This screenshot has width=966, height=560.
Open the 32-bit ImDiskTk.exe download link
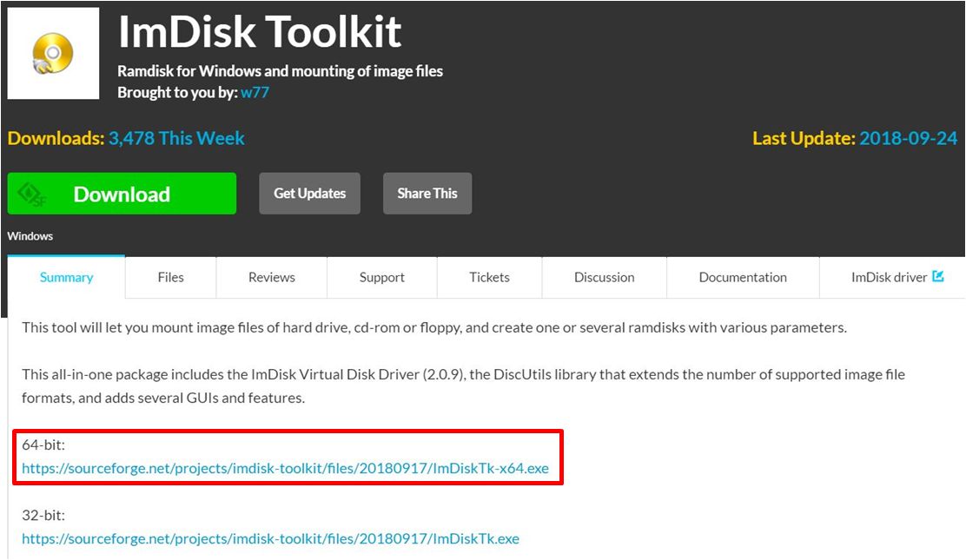click(x=270, y=538)
